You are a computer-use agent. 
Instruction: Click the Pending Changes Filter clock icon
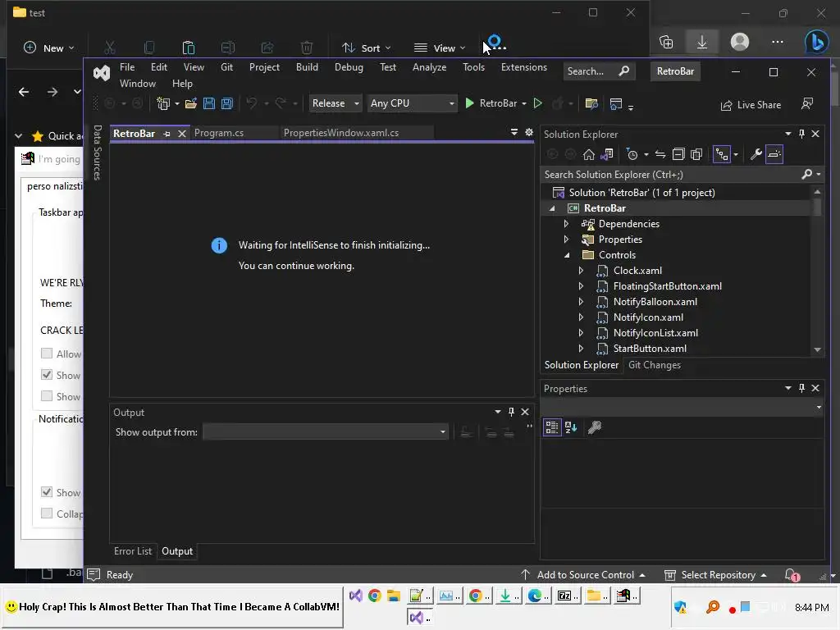(632, 155)
